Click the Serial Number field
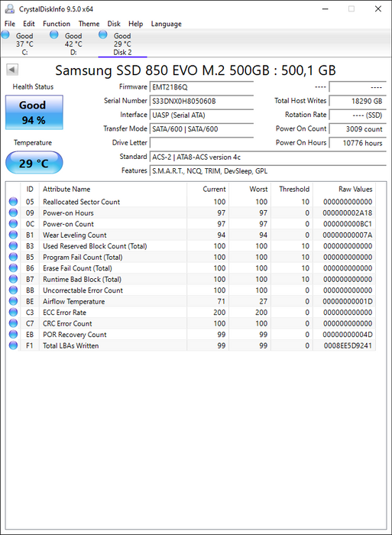The width and height of the screenshot is (392, 535). click(202, 101)
